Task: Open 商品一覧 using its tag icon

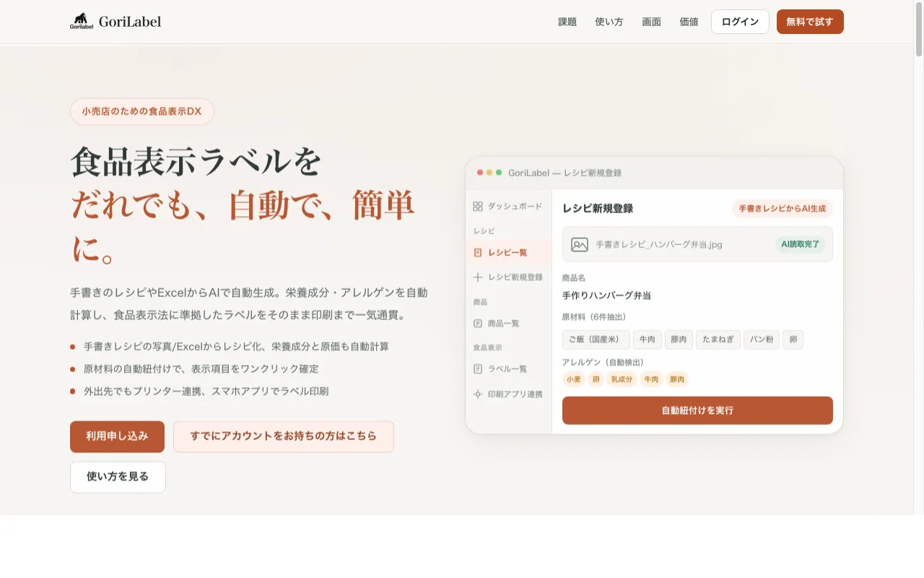Action: [x=478, y=323]
